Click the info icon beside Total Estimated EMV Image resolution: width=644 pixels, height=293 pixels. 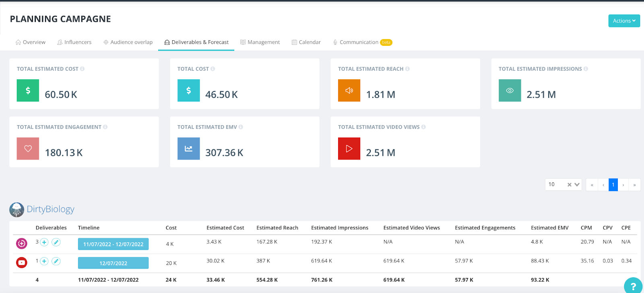(241, 127)
